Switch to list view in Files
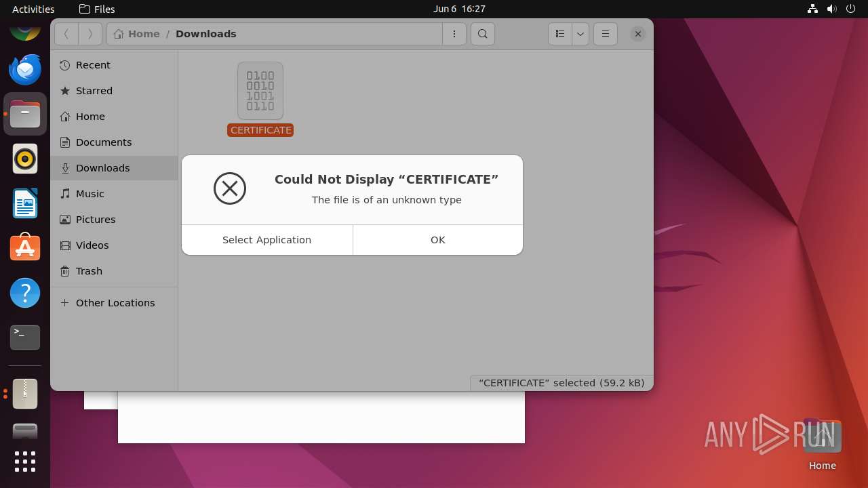This screenshot has width=868, height=488. (x=560, y=34)
